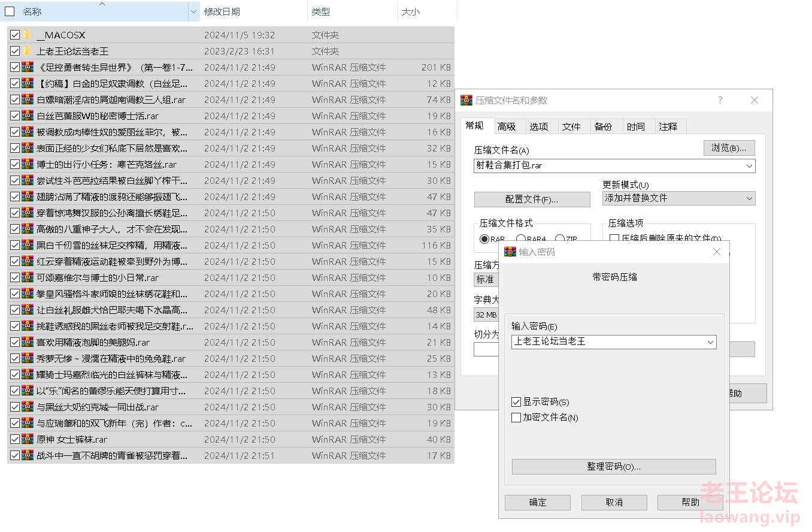The image size is (812, 532).
Task: Click the WinRAR icon of the 18 KB archive
Action: (x=27, y=391)
